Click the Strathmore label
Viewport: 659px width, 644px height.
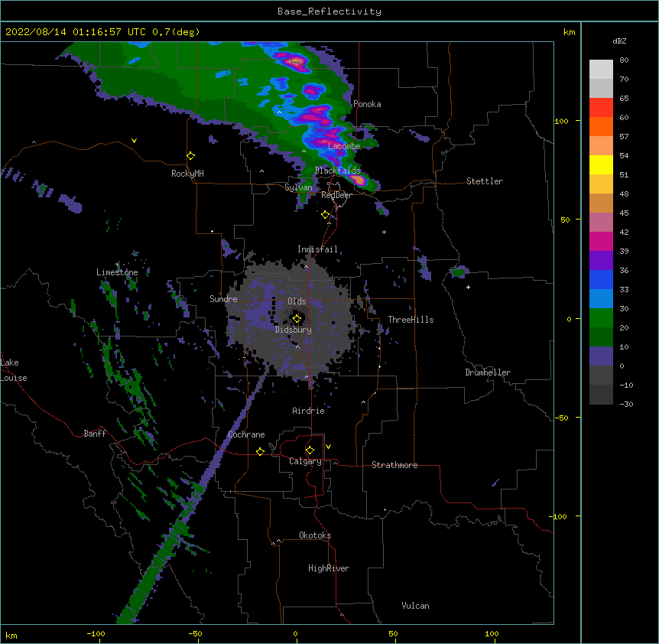394,465
